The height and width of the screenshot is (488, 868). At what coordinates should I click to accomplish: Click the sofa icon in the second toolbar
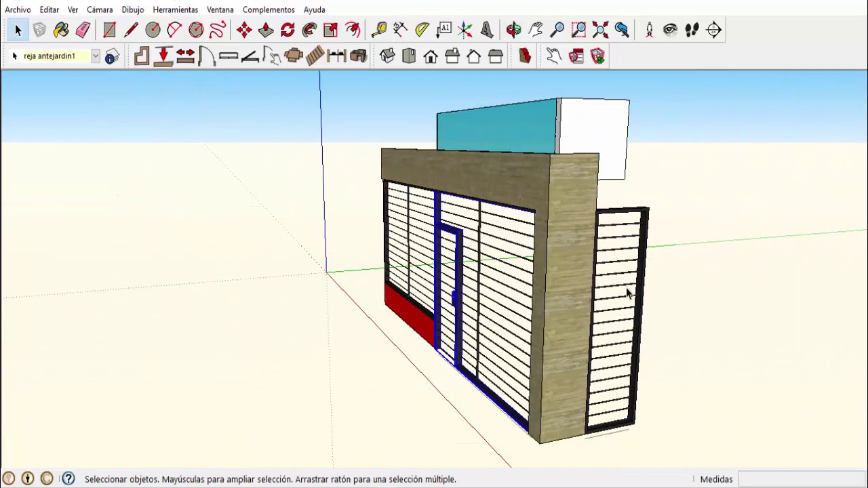click(359, 56)
